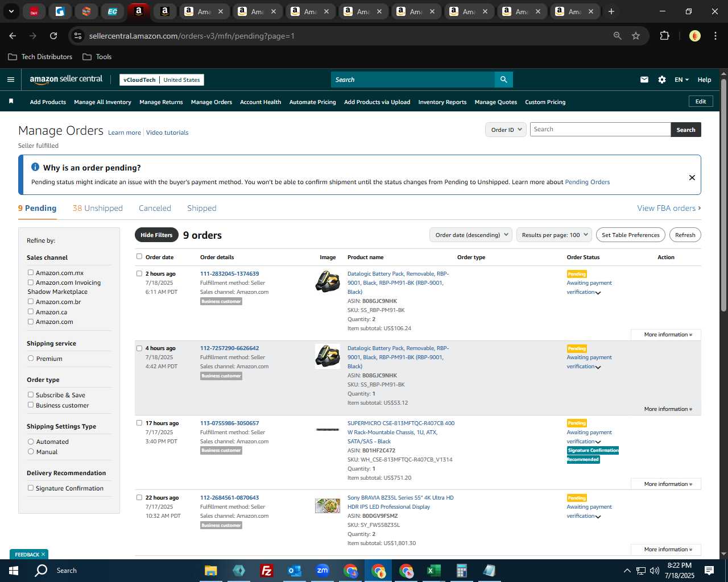
Task: Open Calculator from the taskbar
Action: 461,571
